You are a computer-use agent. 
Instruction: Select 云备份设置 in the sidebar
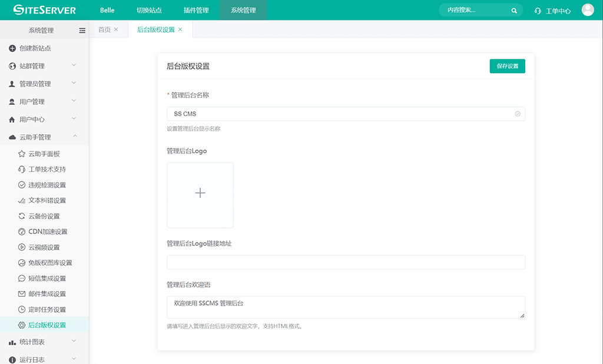[x=44, y=216]
